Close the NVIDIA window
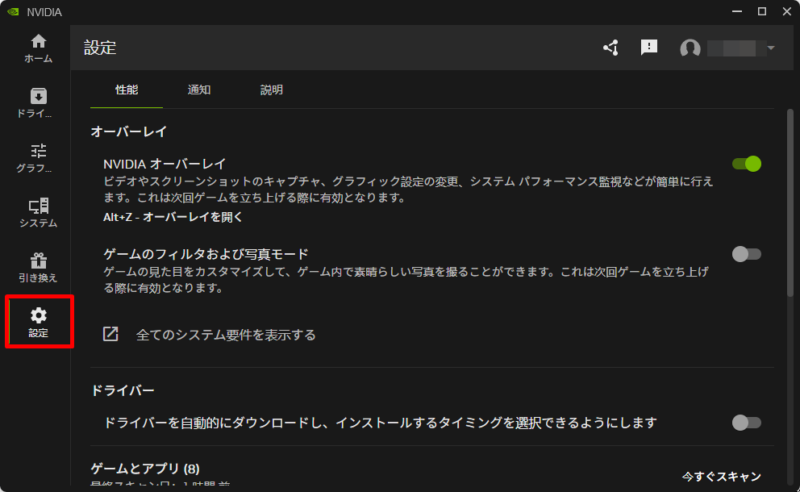This screenshot has width=800, height=492. [x=787, y=11]
